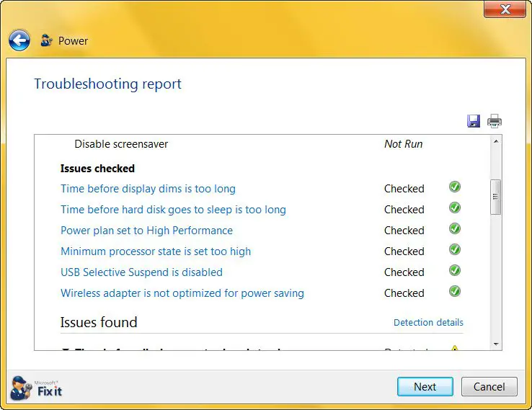
Task: Click green check beside wireless adapter issue
Action: pos(455,291)
